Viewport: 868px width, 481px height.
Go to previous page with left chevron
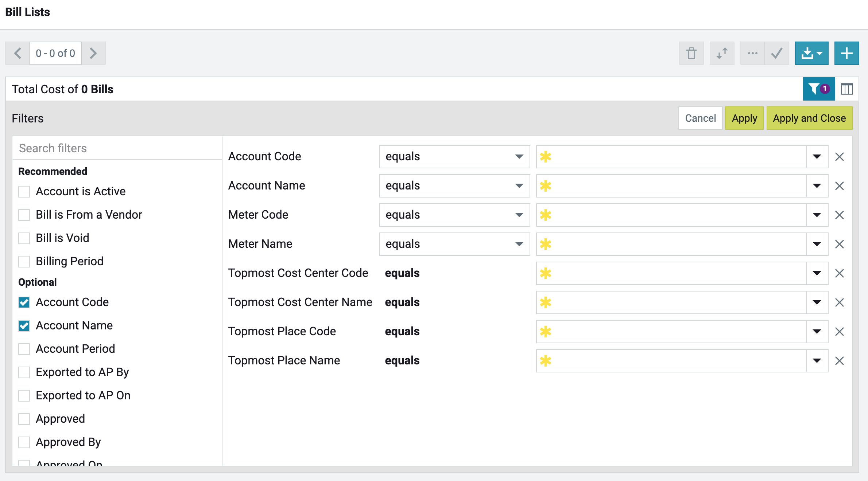(18, 53)
